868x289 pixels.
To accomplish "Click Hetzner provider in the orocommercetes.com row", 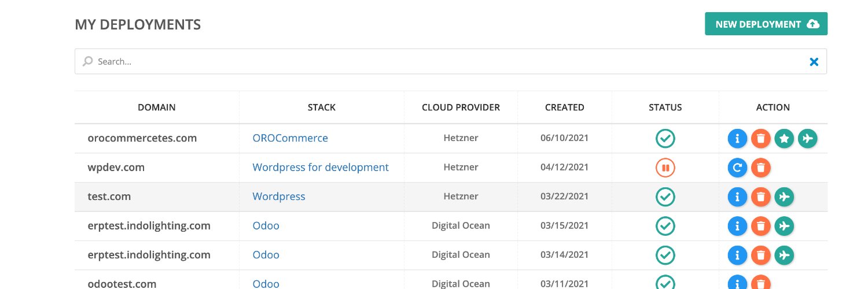I will [461, 138].
